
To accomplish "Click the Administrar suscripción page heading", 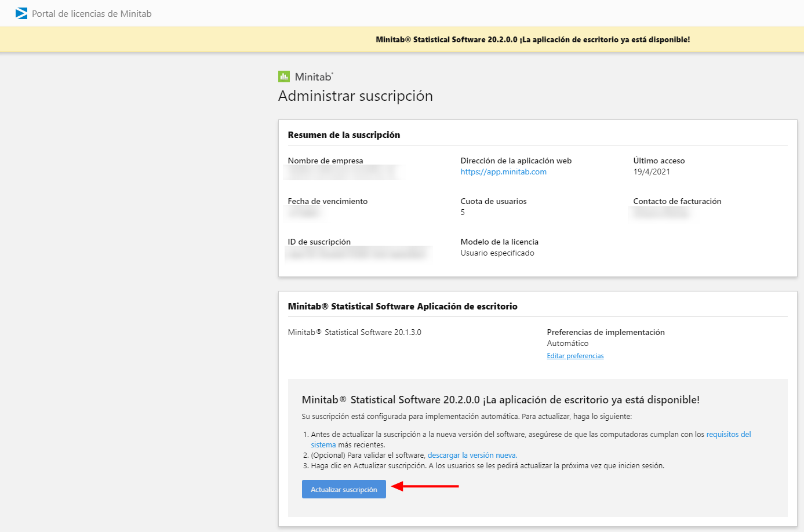I will click(355, 96).
